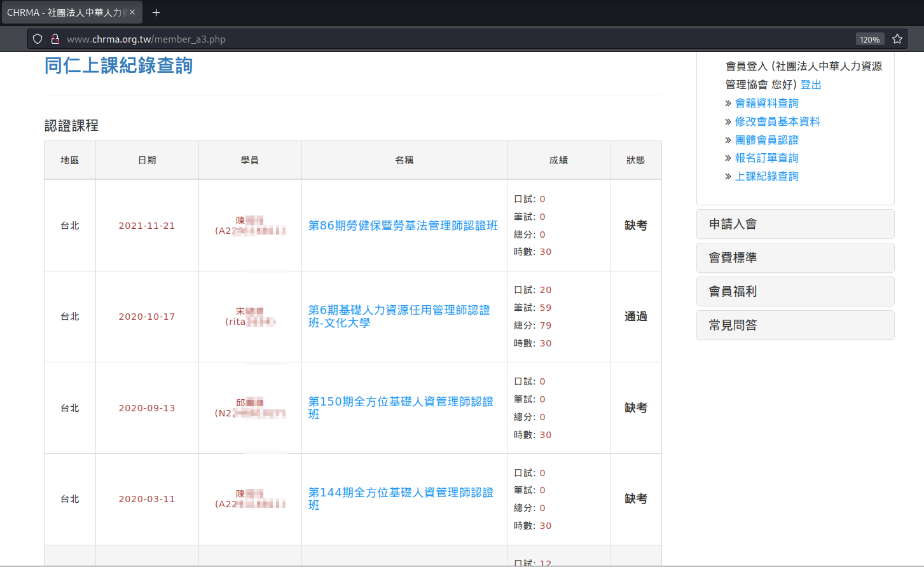Click the 學員 column header
Viewport: 924px width, 567px height.
(250, 160)
